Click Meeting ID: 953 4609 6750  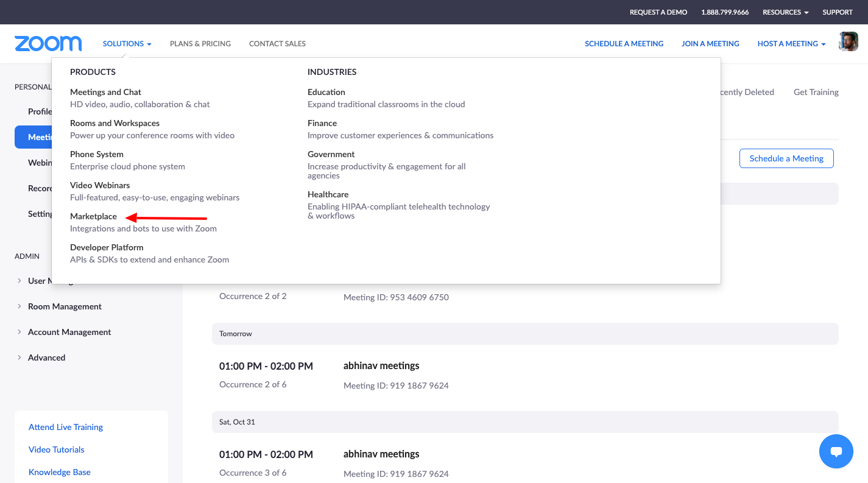tap(396, 297)
